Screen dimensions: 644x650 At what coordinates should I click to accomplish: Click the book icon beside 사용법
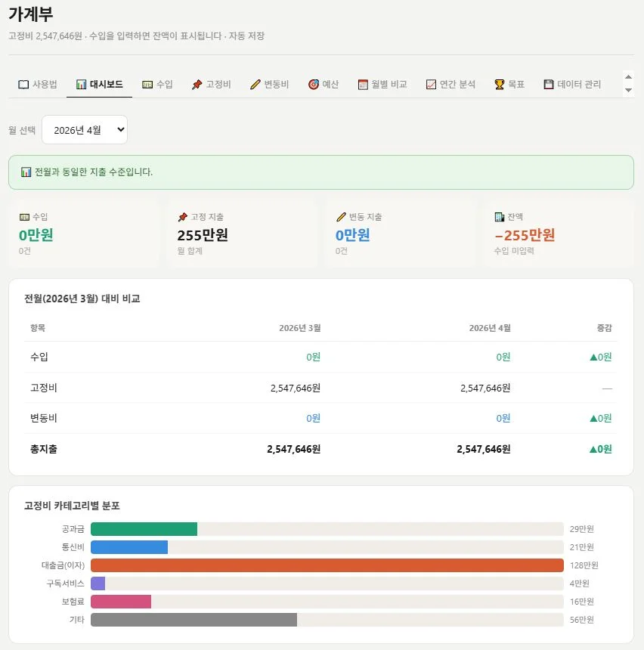tap(23, 85)
